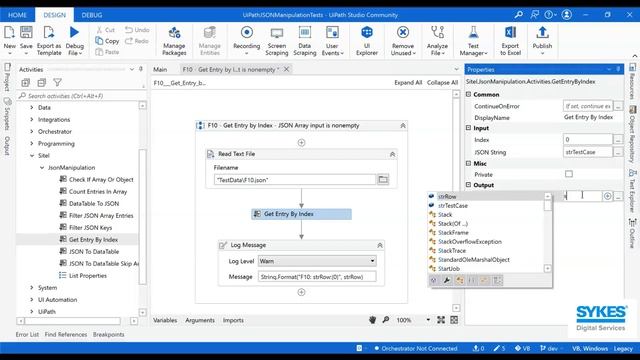This screenshot has height=360, width=640.
Task: Click ellipsis button beside Index field
Action: 618,140
